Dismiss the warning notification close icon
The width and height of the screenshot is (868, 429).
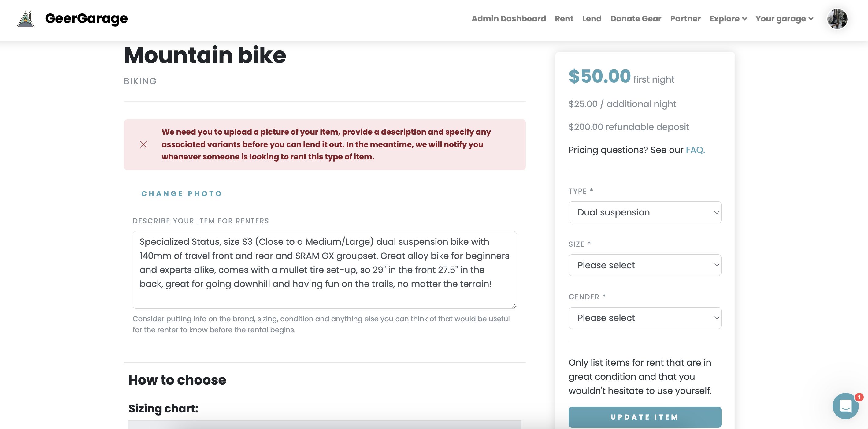coord(143,144)
